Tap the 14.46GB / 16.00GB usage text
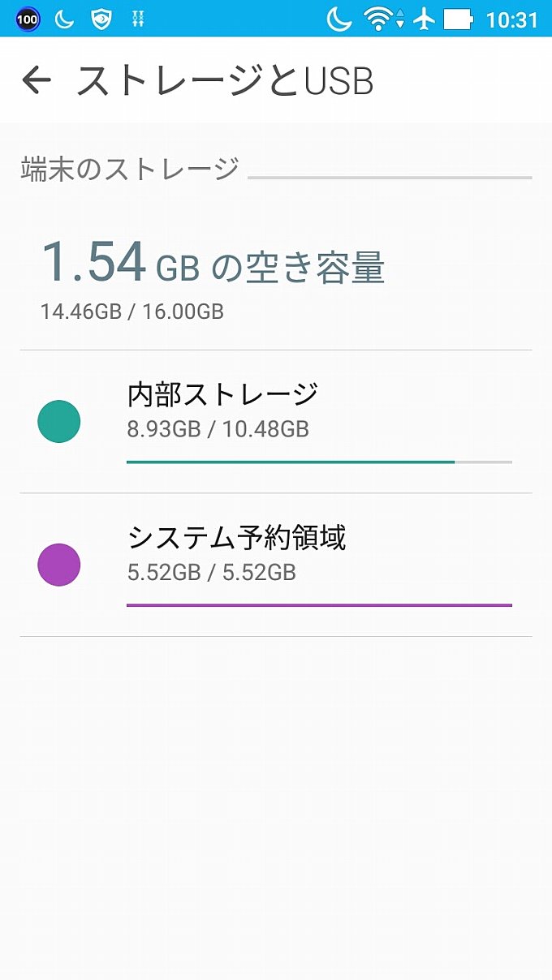This screenshot has height=980, width=552. coord(132,311)
